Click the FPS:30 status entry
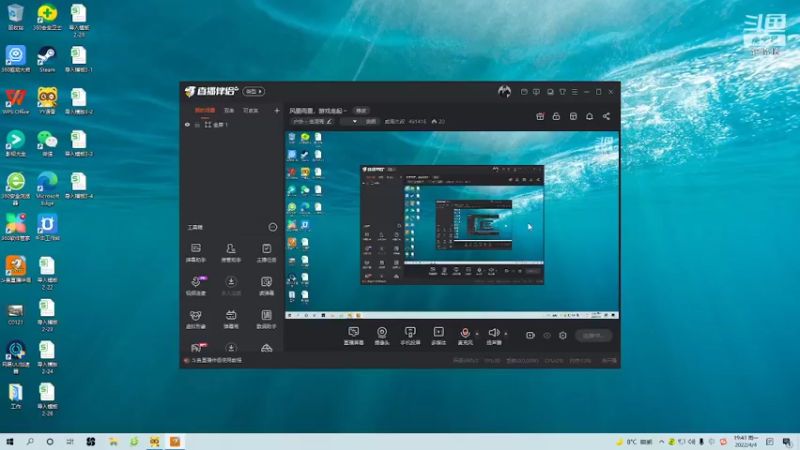This screenshot has width=800, height=450. [x=492, y=361]
